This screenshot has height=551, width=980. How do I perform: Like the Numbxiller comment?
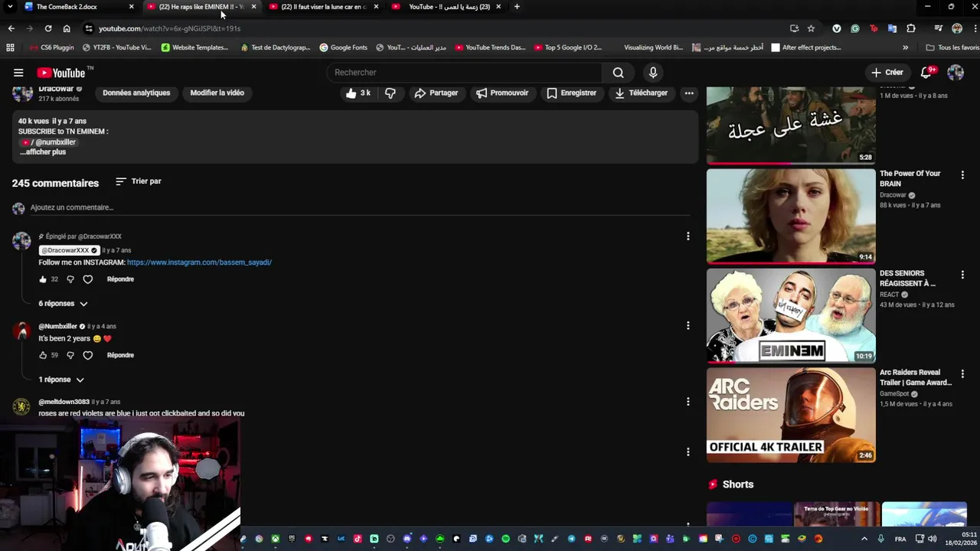43,355
